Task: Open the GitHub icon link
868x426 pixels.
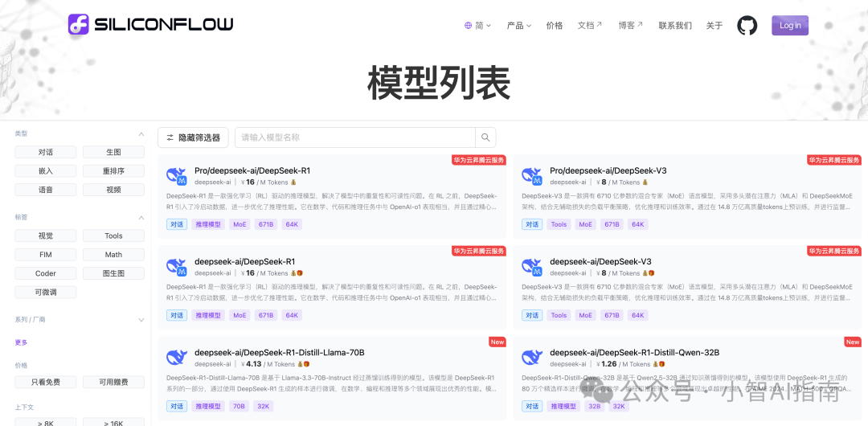Action: click(x=747, y=26)
